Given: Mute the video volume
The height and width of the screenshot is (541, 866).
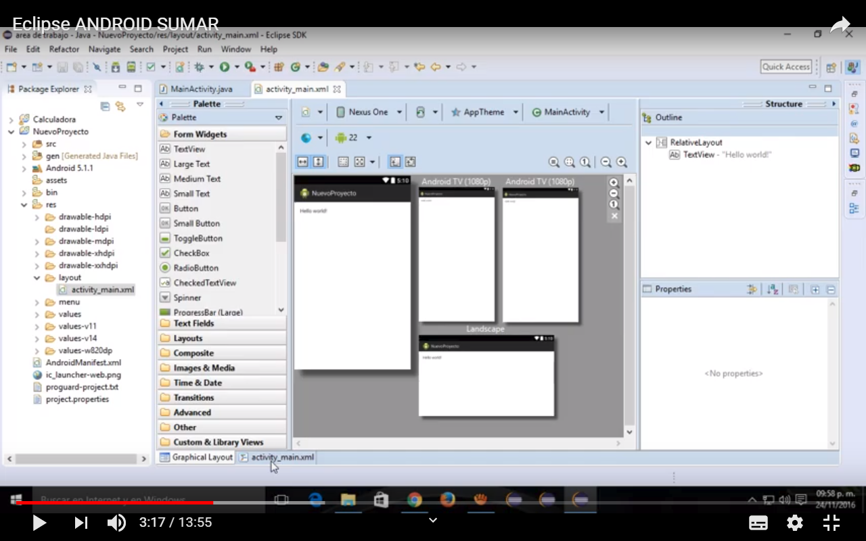Looking at the screenshot, I should point(116,522).
